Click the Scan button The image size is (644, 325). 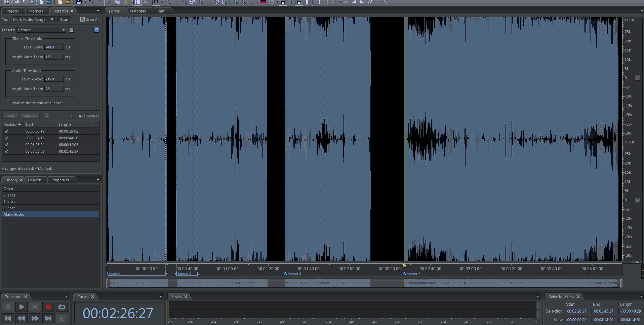[64, 20]
